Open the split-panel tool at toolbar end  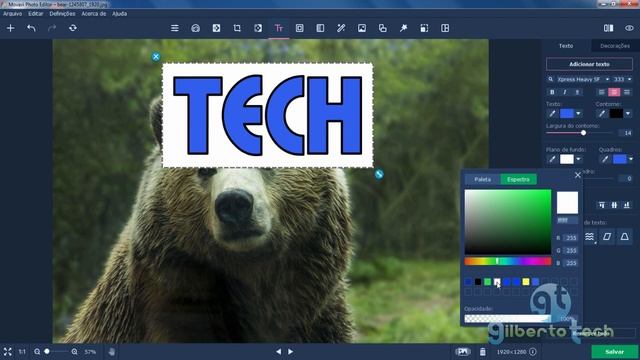click(445, 28)
